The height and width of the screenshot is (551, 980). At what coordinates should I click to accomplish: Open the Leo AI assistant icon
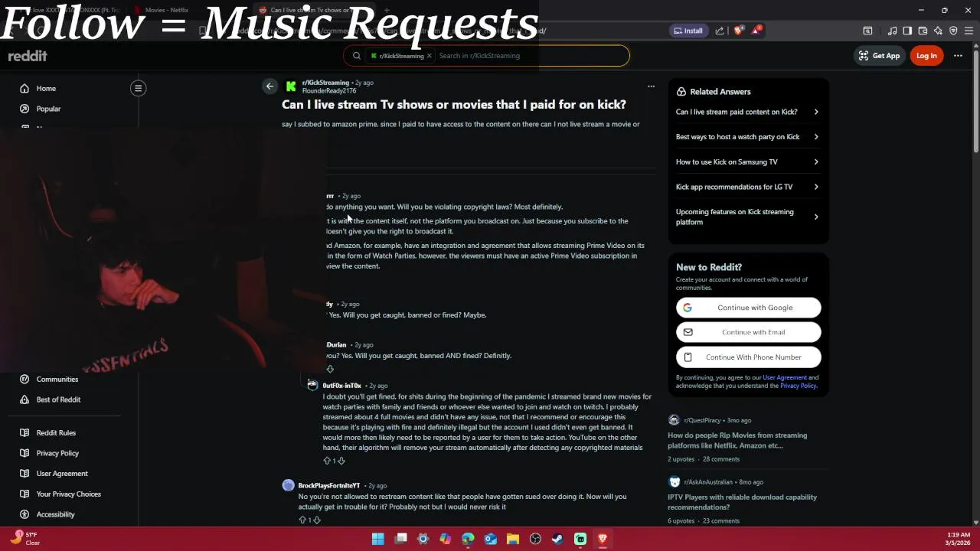[x=938, y=31]
